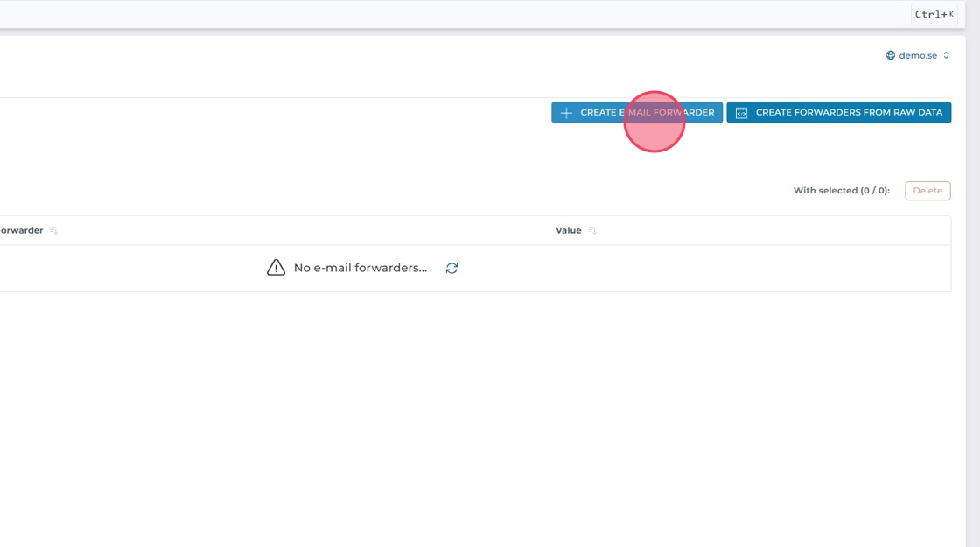Click the code icon on Create Forwarders From Raw Data

pyautogui.click(x=741, y=113)
